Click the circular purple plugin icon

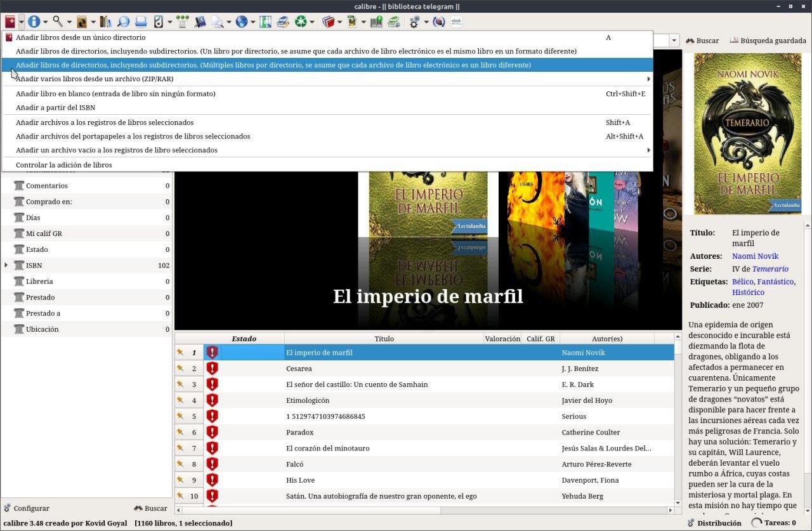click(x=438, y=22)
